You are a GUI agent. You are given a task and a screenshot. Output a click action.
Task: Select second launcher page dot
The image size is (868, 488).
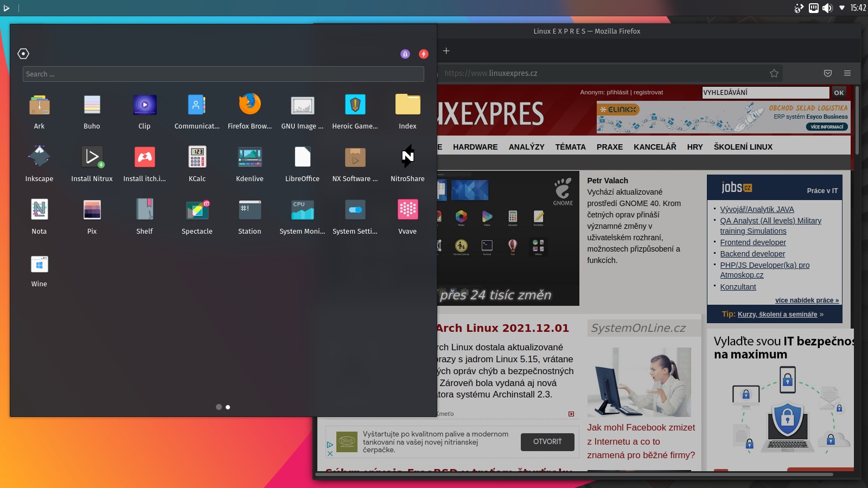[x=228, y=407]
